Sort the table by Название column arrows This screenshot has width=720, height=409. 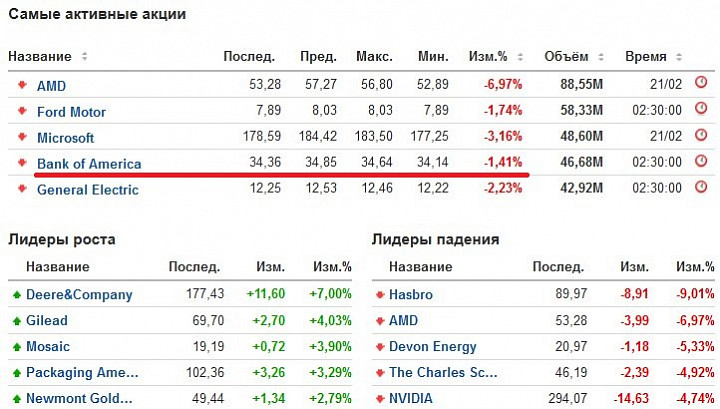[84, 56]
